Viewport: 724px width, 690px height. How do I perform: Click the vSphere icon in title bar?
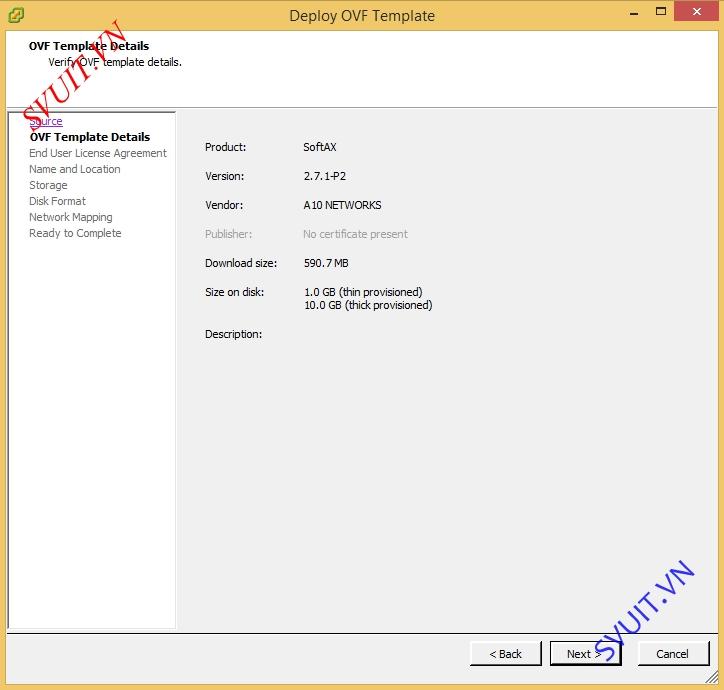point(16,15)
